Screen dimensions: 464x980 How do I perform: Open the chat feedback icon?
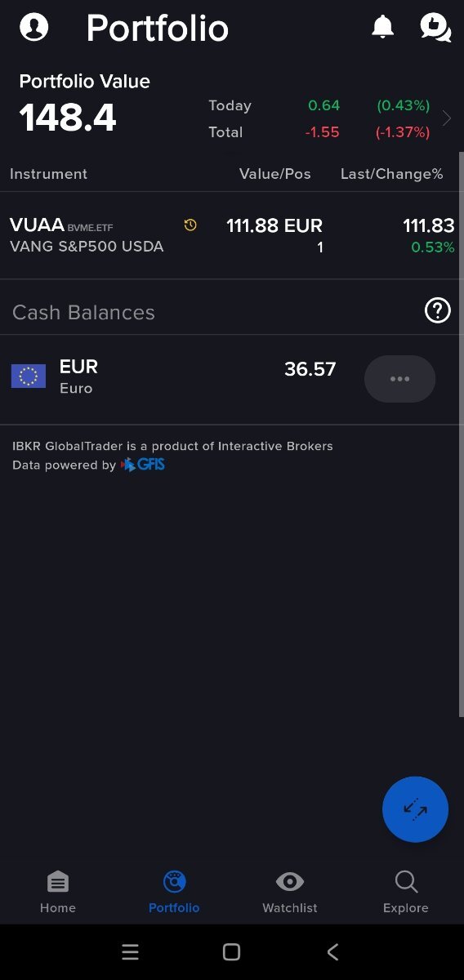click(435, 27)
